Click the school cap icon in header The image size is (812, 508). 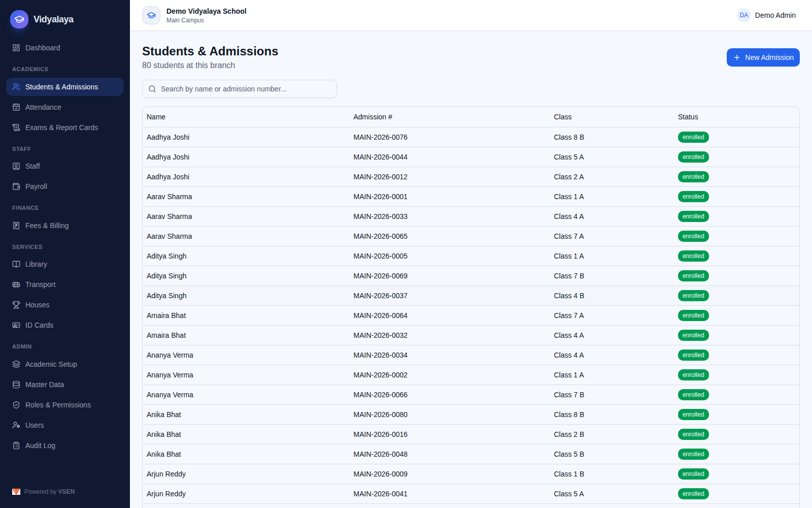click(x=151, y=15)
